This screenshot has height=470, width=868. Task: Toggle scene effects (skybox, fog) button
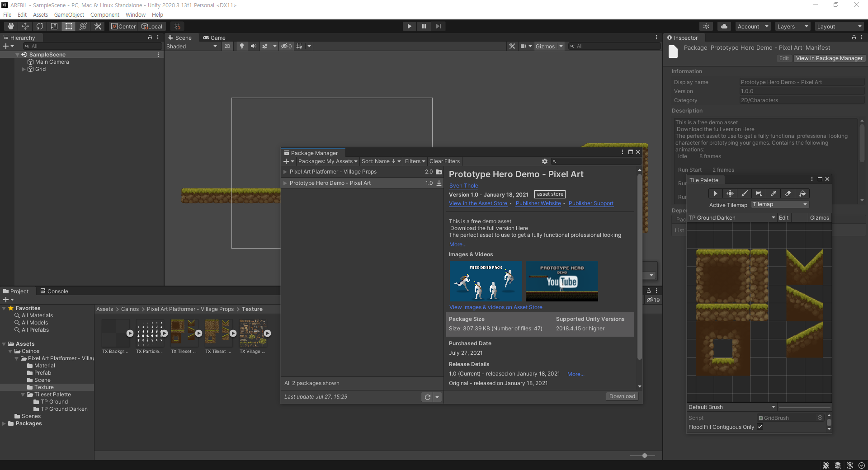click(x=265, y=46)
